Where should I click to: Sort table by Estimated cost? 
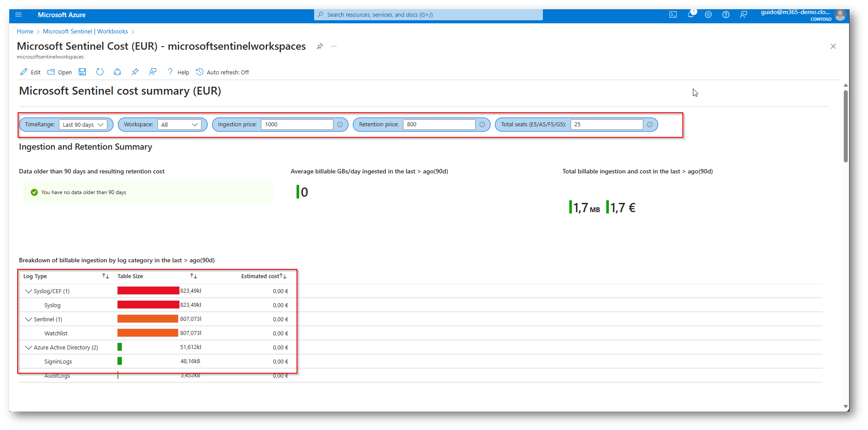click(x=283, y=276)
